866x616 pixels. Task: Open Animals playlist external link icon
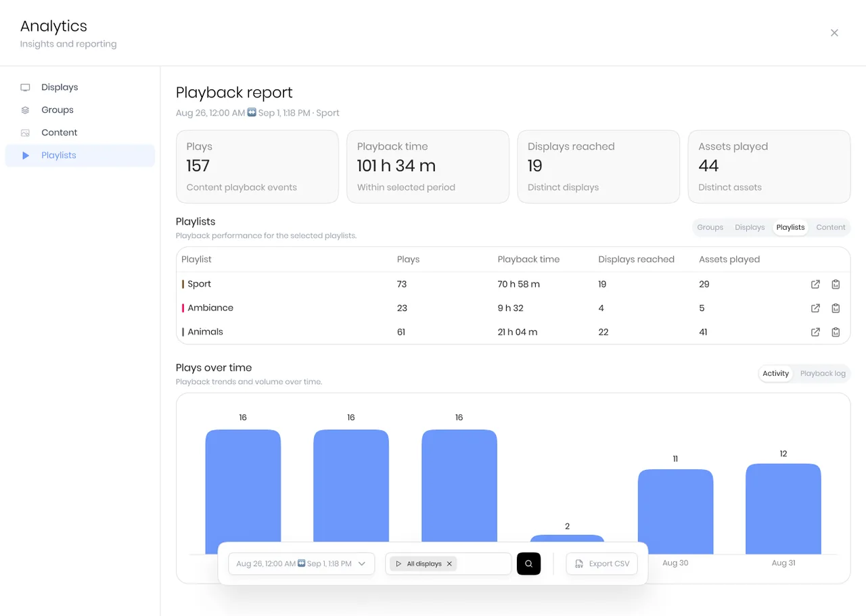click(815, 332)
